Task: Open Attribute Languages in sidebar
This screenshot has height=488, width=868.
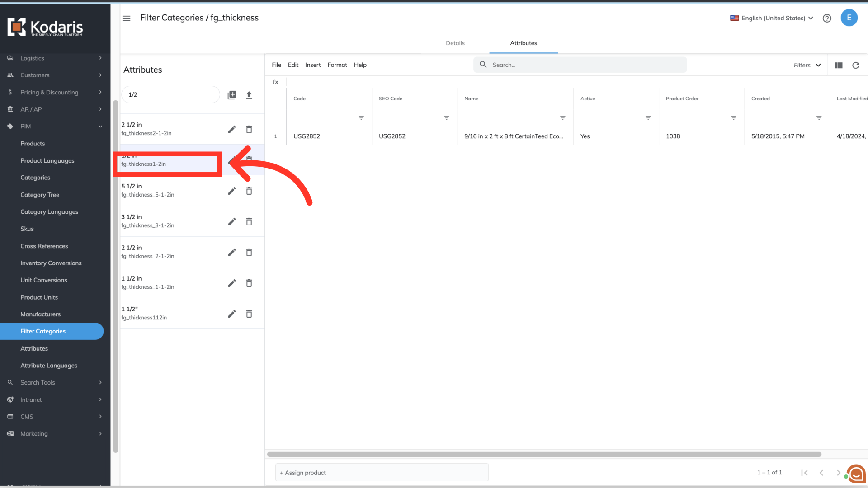Action: coord(49,366)
